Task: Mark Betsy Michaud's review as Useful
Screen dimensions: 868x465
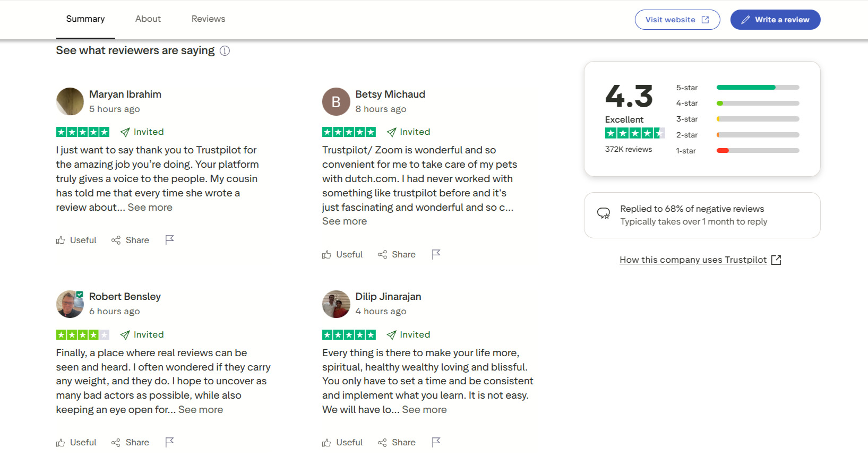Action: [x=342, y=255]
